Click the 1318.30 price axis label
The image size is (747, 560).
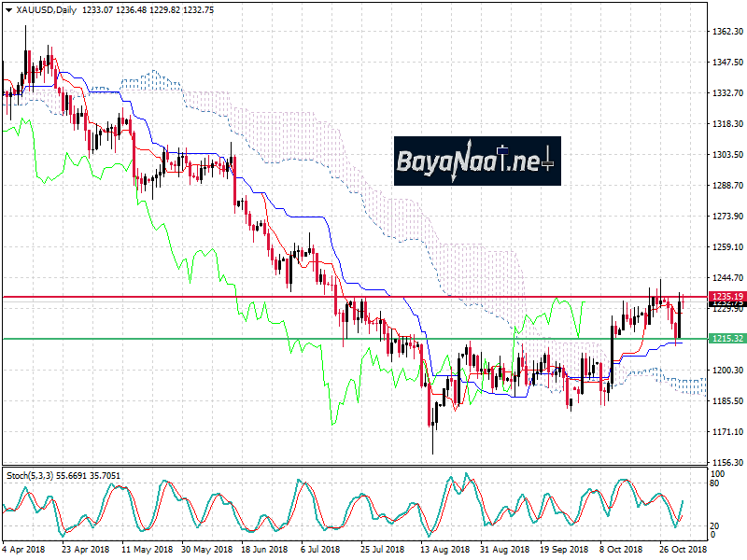tap(725, 124)
